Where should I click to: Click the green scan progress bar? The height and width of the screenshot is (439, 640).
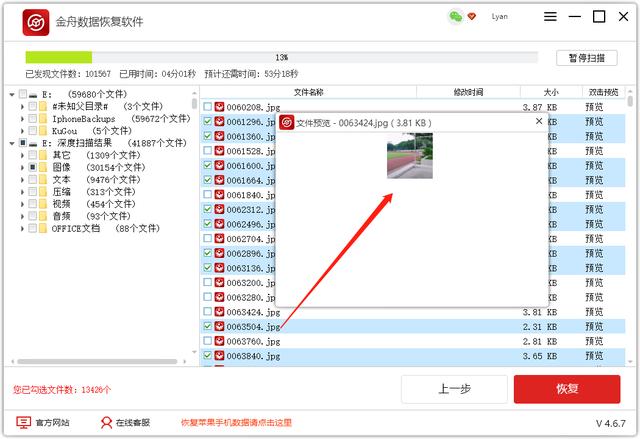[58, 58]
